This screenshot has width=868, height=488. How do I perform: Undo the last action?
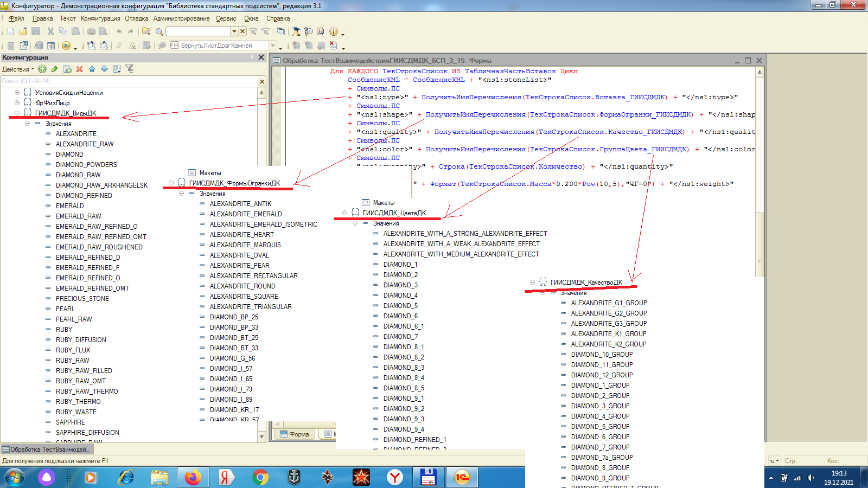coord(119,31)
